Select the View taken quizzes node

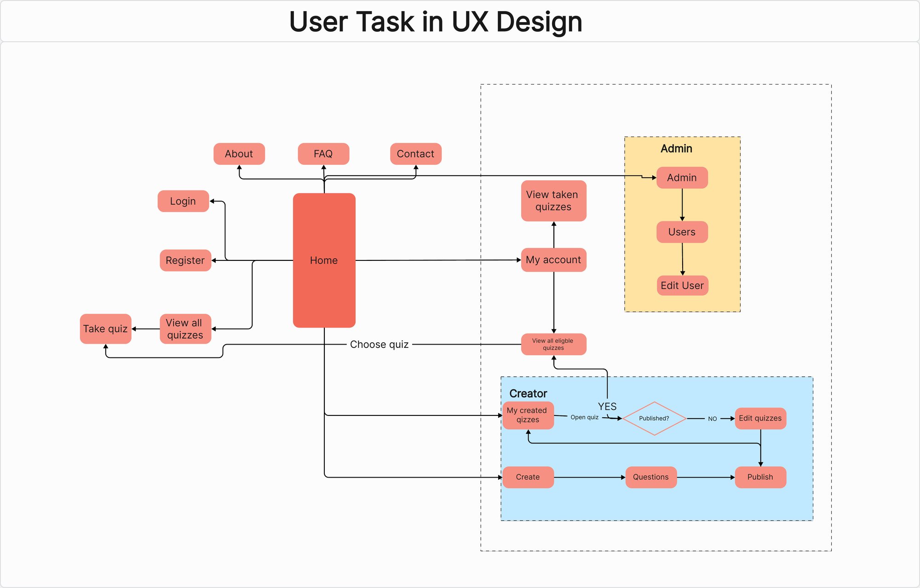point(553,201)
